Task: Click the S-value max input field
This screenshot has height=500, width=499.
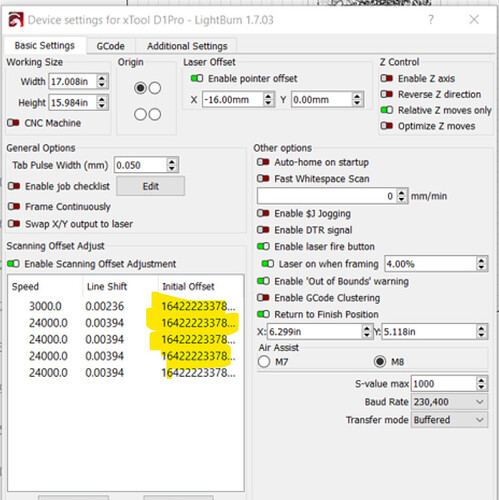Action: [x=444, y=384]
